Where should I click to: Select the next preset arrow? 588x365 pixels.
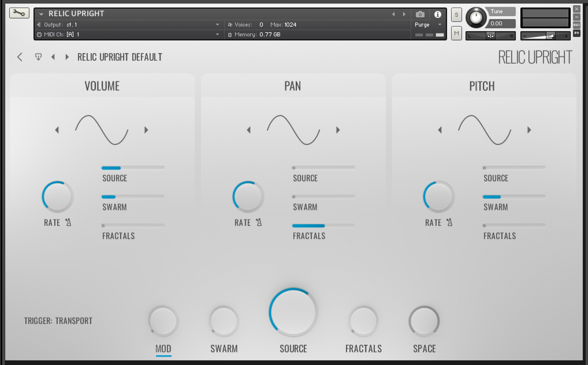(x=67, y=57)
